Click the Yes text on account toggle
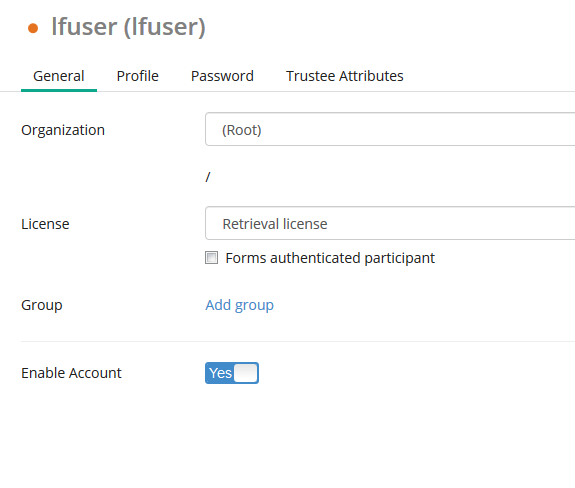Image resolution: width=575 pixels, height=488 pixels. point(220,373)
